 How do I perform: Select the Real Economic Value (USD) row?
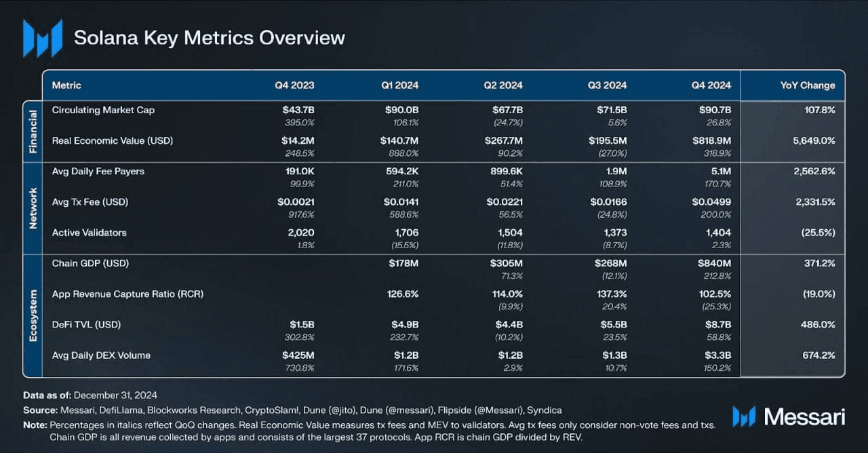click(113, 140)
